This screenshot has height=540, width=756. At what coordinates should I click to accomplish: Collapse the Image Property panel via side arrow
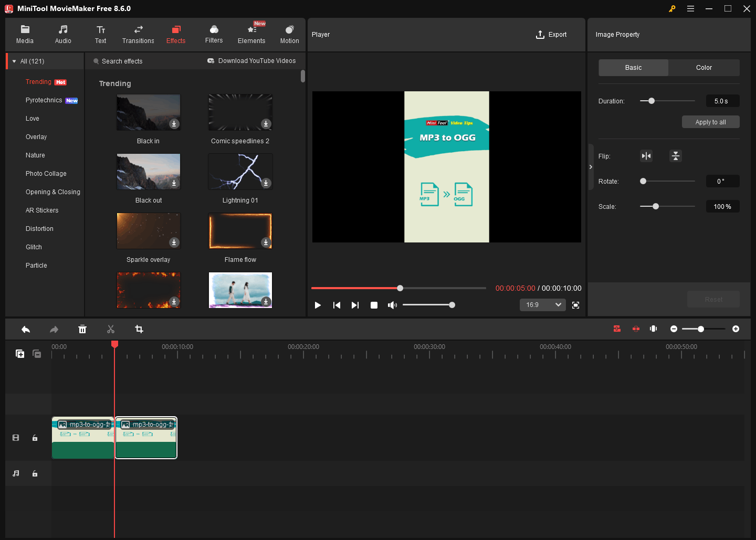pos(591,166)
